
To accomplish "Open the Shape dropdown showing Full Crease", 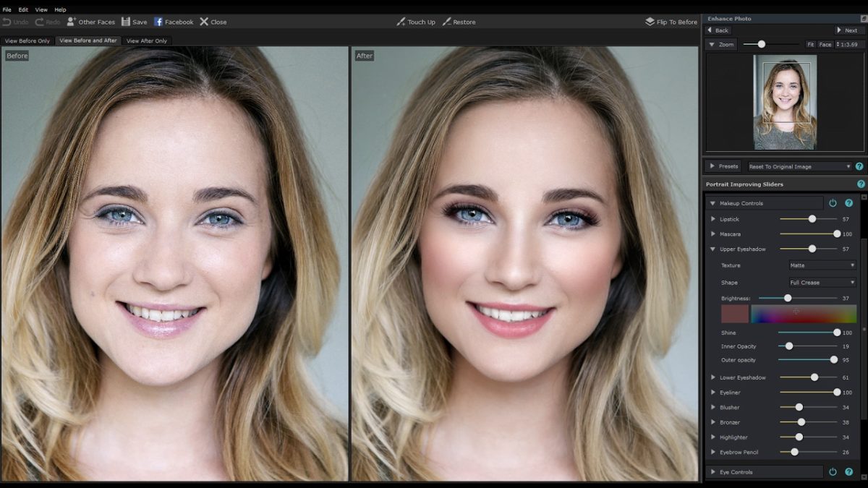I will [x=822, y=283].
